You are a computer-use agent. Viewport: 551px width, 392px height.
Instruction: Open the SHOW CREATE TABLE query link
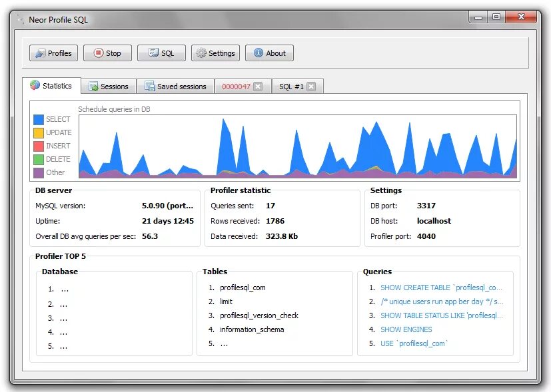(x=441, y=288)
